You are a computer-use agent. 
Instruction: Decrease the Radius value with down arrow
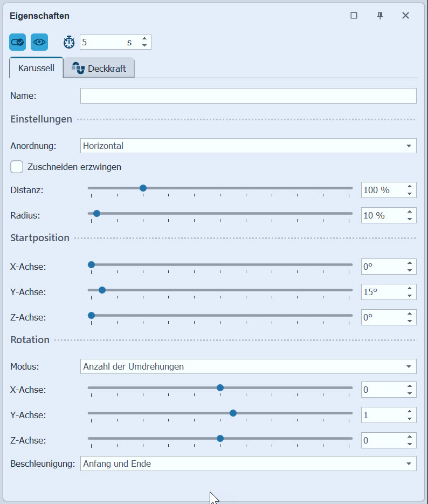click(x=410, y=219)
